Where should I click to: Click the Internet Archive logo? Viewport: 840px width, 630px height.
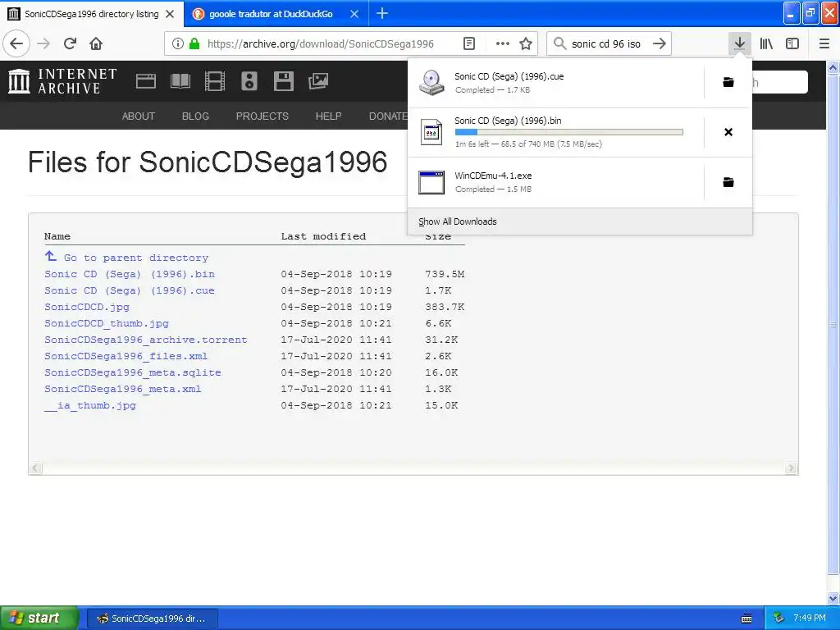[x=62, y=81]
